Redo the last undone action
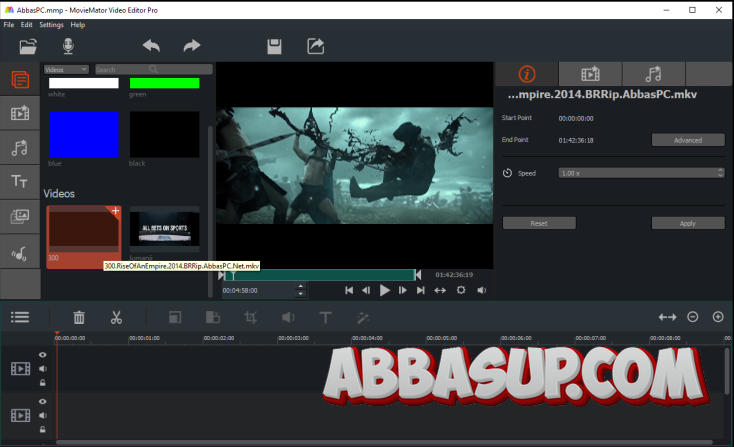This screenshot has width=734, height=447. pyautogui.click(x=192, y=46)
